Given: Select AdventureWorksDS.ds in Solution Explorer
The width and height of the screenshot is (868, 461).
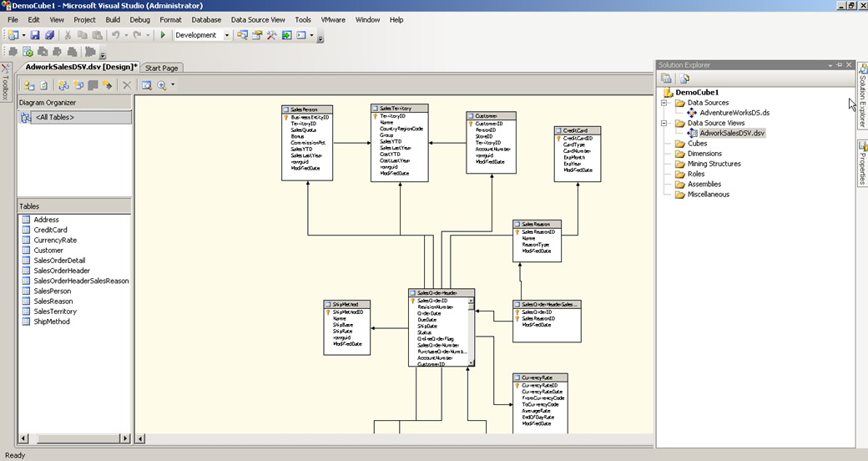Looking at the screenshot, I should click(734, 113).
